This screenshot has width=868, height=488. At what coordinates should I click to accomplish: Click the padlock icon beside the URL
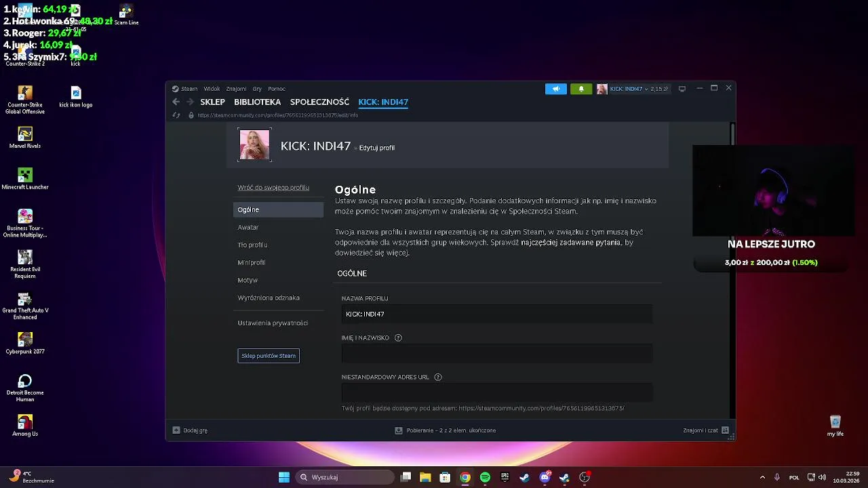coord(191,115)
